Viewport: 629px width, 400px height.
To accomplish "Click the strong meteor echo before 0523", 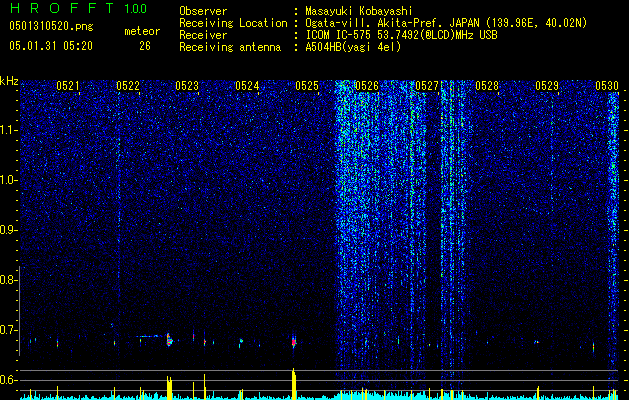I will 169,340.
